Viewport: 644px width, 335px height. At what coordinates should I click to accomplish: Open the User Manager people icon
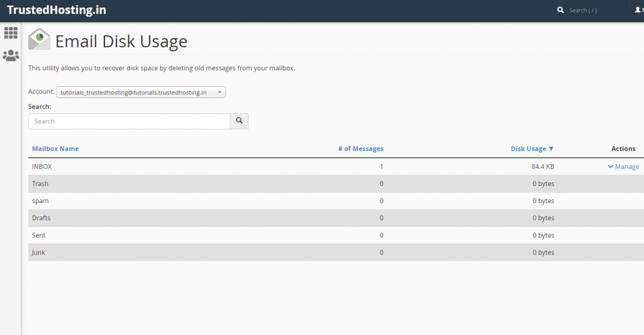tap(11, 55)
